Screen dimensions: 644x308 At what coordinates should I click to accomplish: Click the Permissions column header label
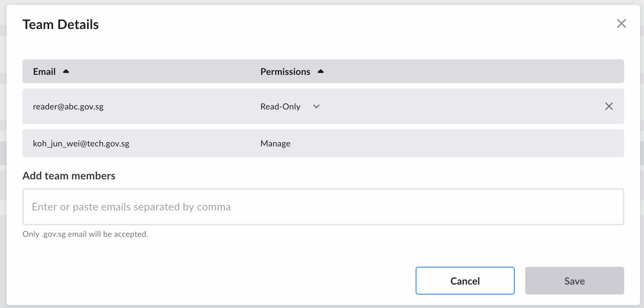click(x=285, y=72)
